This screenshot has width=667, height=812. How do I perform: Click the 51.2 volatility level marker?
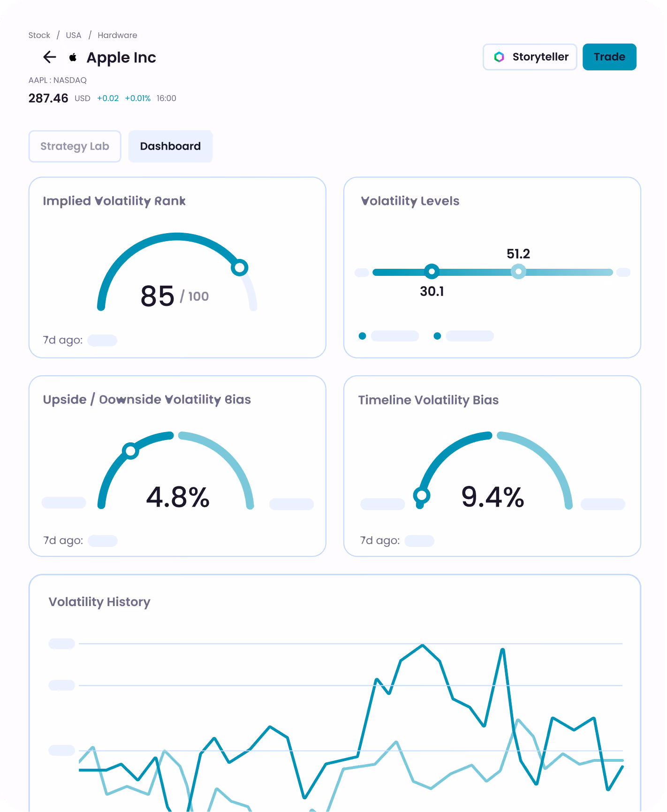(x=518, y=271)
